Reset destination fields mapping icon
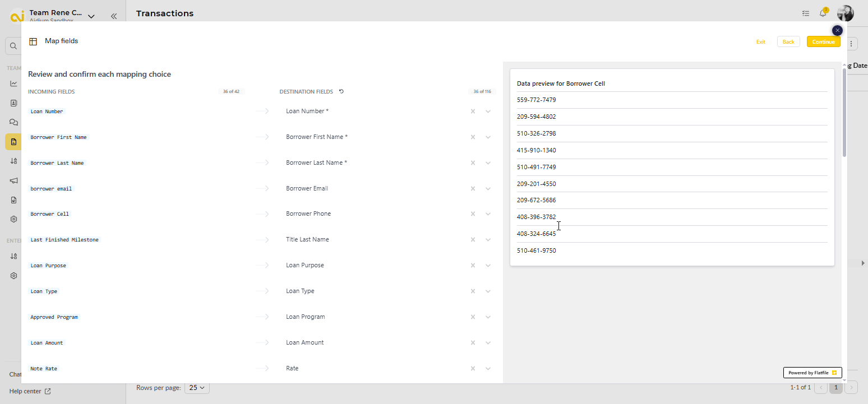Viewport: 868px width, 404px height. [x=341, y=91]
